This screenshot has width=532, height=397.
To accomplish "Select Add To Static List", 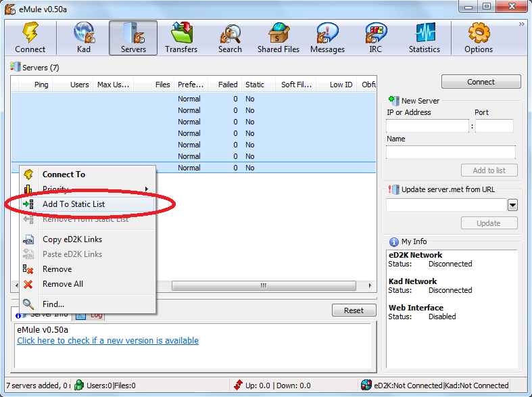I will pos(88,204).
